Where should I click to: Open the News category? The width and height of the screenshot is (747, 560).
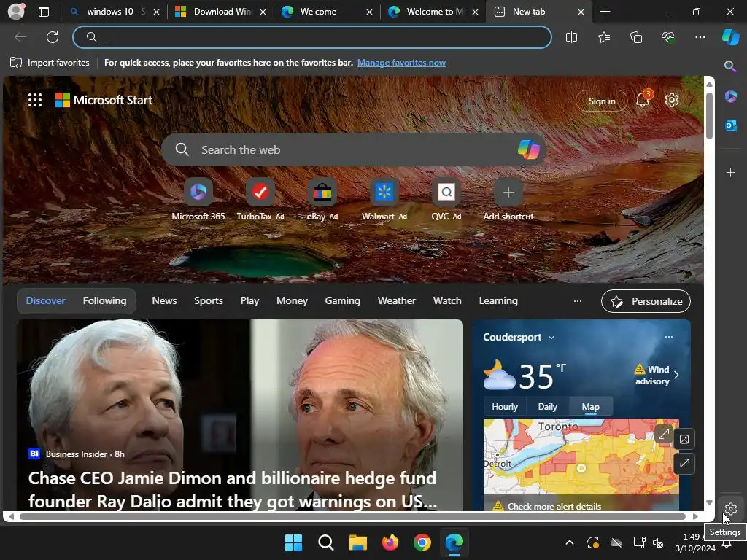click(x=164, y=301)
